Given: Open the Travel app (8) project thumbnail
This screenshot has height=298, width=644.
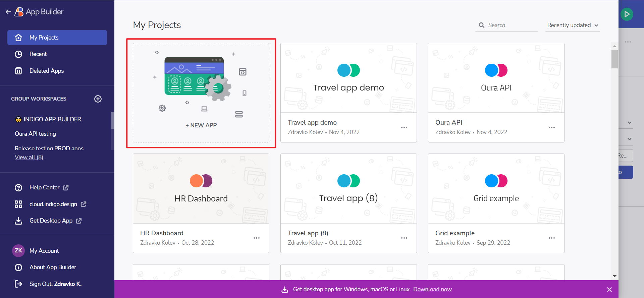Looking at the screenshot, I should point(348,188).
